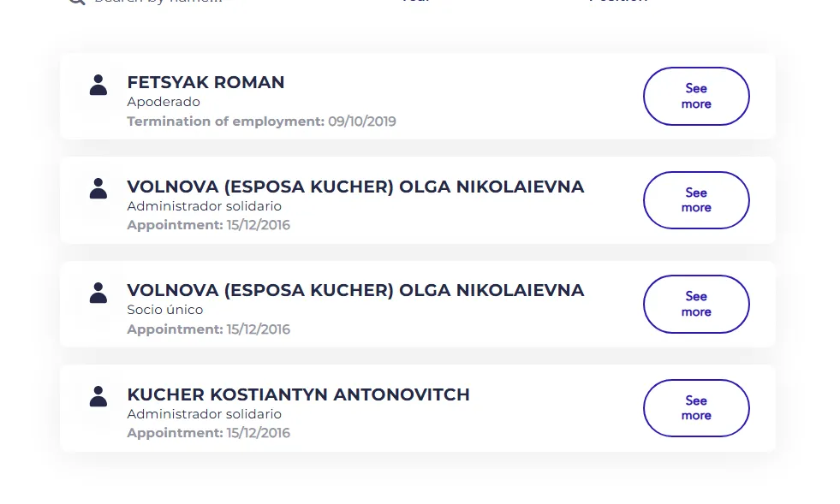Open the Year filter dropdown
The width and height of the screenshot is (840, 504).
coord(415,2)
